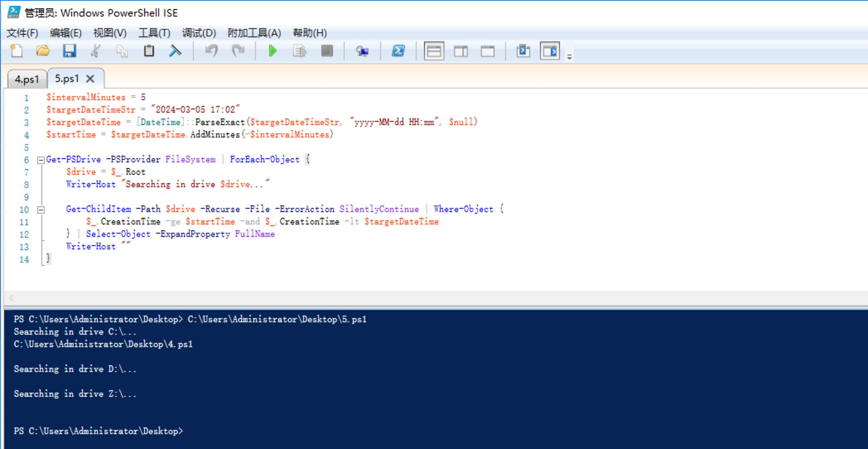Screen dimensions: 868x449
Task: Run the selected code fragment
Action: click(x=299, y=51)
